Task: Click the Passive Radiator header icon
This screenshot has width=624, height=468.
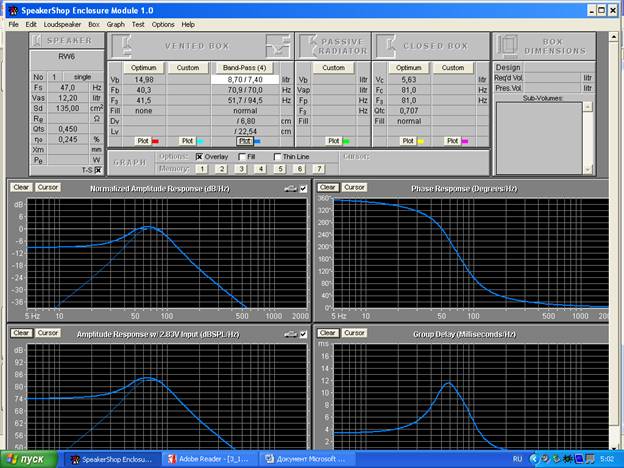Action: tap(310, 46)
